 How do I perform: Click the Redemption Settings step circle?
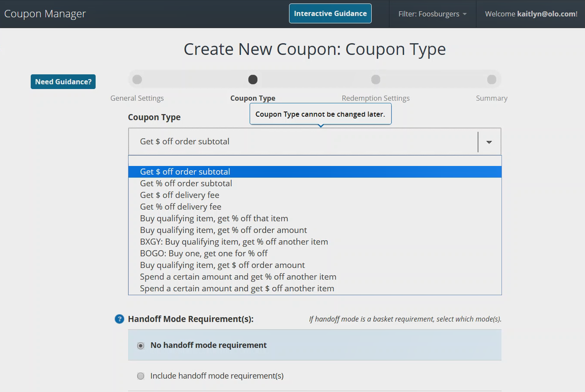(376, 80)
